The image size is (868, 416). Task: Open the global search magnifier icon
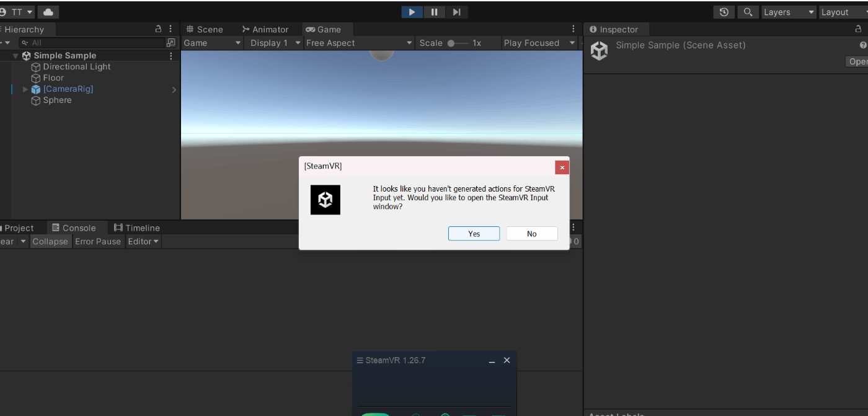click(748, 12)
